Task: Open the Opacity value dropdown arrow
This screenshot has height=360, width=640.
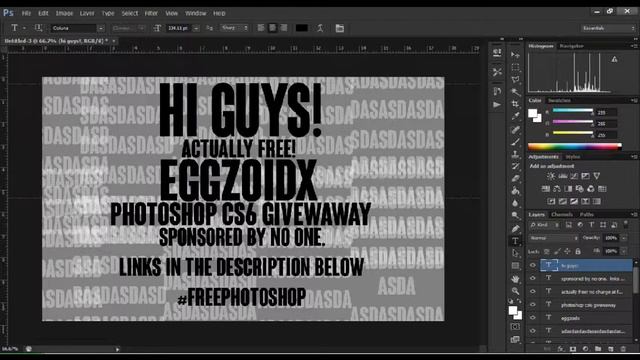Action: point(624,238)
